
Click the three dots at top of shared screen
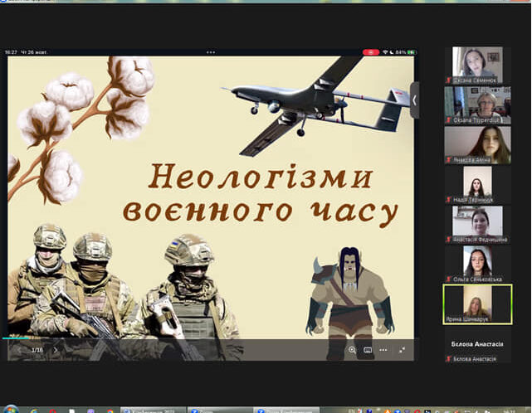pos(212,52)
